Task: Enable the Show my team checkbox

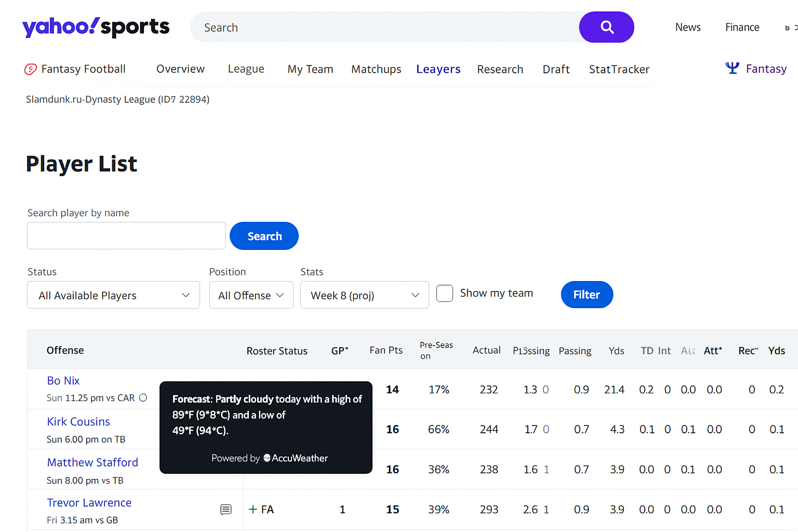Action: [x=445, y=294]
